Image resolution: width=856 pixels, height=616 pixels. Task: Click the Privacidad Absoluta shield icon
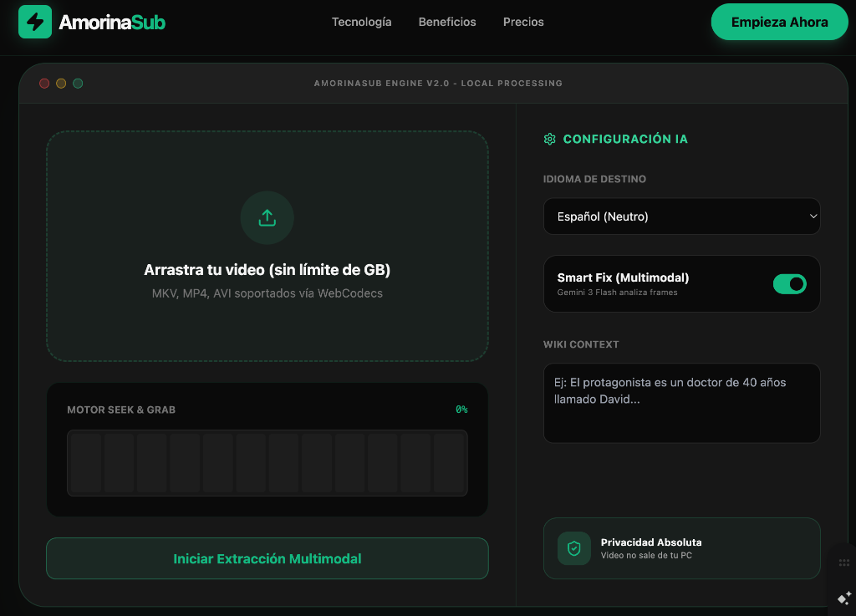(573, 548)
